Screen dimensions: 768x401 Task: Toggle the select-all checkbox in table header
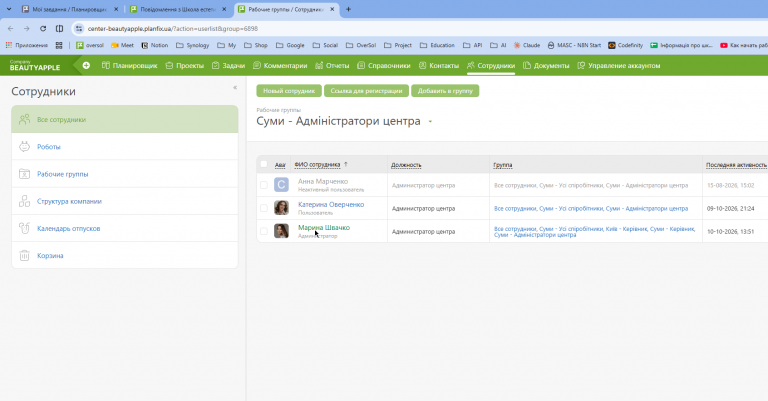pyautogui.click(x=264, y=164)
